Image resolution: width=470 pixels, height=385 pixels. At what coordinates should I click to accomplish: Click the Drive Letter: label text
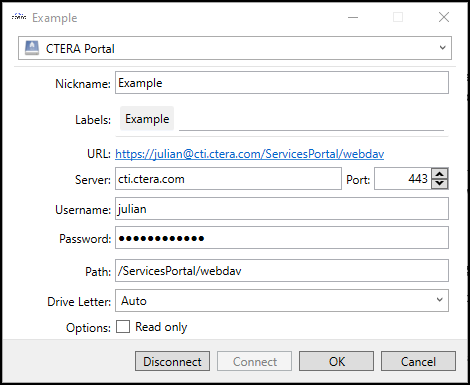[x=79, y=302]
